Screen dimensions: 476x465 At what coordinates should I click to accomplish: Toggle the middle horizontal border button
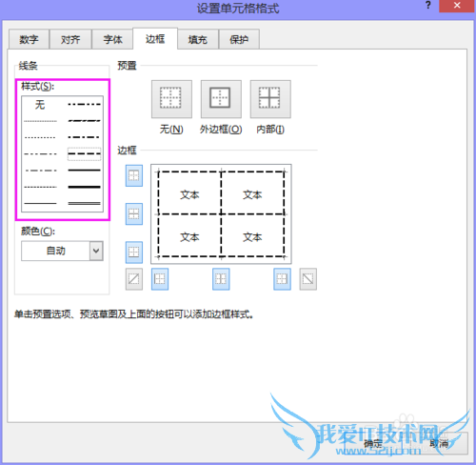[x=134, y=213]
